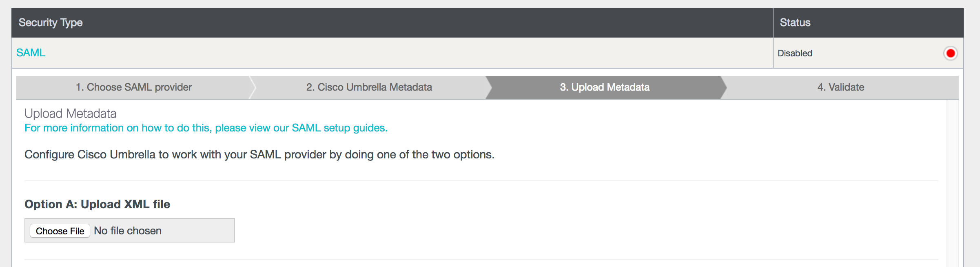Click the vertical scrollbar strip on the right

952,183
